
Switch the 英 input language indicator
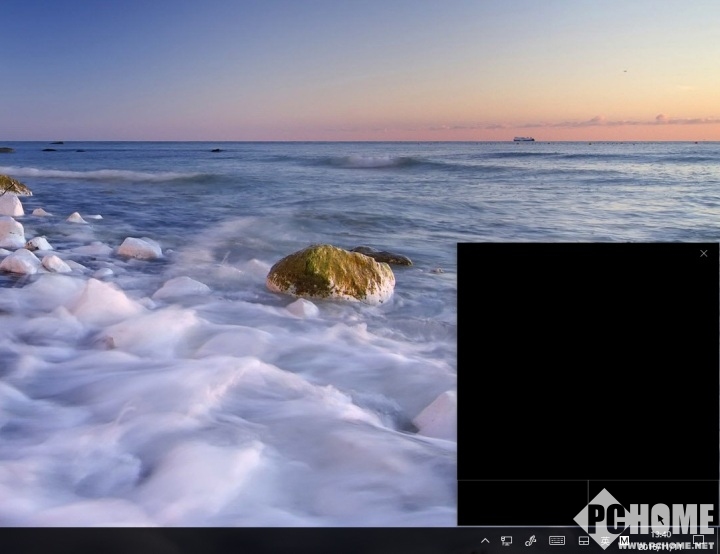[x=605, y=541]
